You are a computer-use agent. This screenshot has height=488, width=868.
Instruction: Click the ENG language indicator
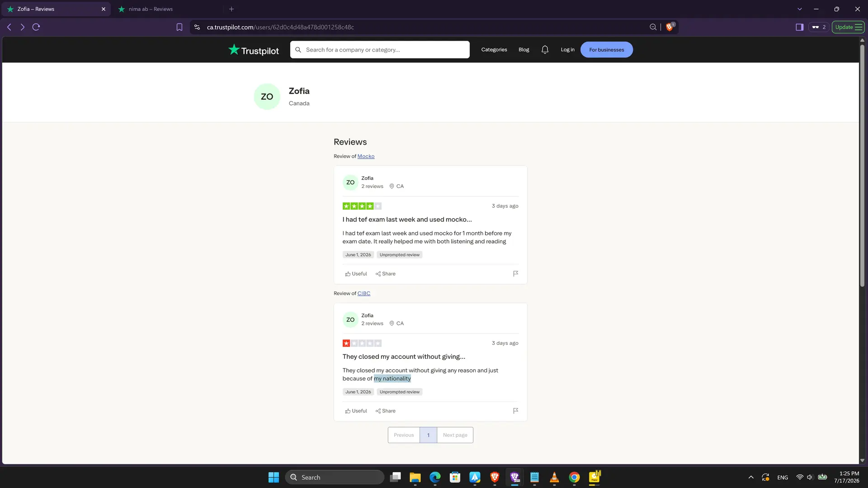pyautogui.click(x=783, y=477)
